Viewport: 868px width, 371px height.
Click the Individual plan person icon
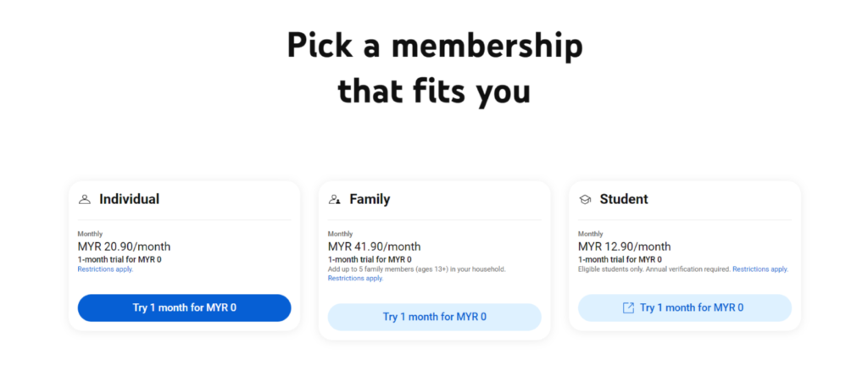coord(84,200)
